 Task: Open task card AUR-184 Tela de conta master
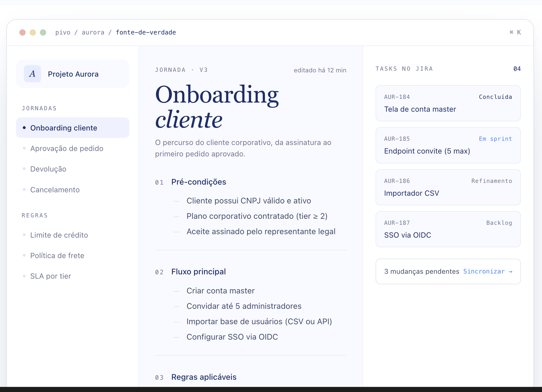pos(448,103)
